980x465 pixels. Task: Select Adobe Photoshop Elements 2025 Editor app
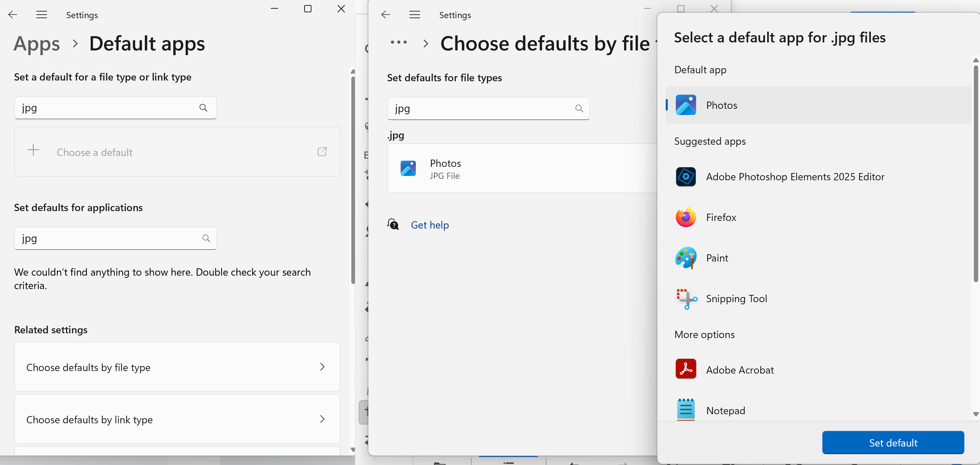coord(794,177)
